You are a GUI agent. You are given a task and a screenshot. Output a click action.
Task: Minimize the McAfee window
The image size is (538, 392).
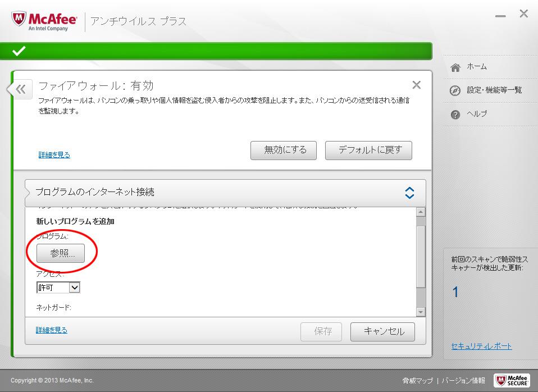(x=500, y=16)
